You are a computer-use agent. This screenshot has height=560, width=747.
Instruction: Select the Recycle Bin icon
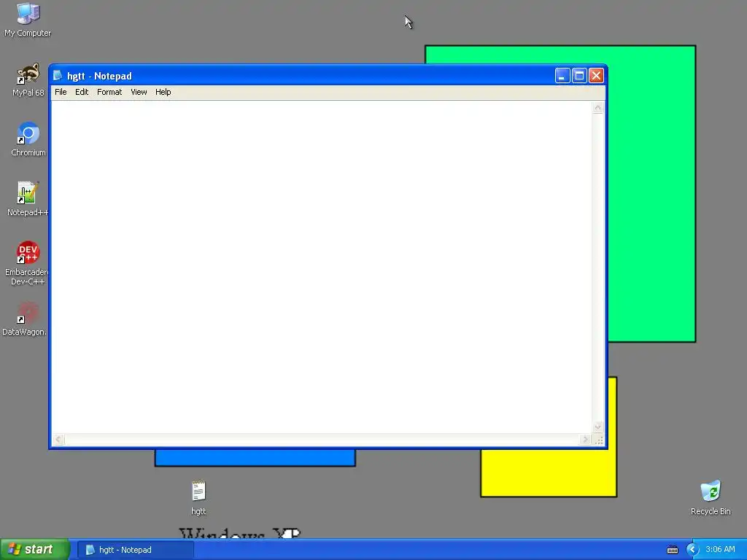pos(711,498)
